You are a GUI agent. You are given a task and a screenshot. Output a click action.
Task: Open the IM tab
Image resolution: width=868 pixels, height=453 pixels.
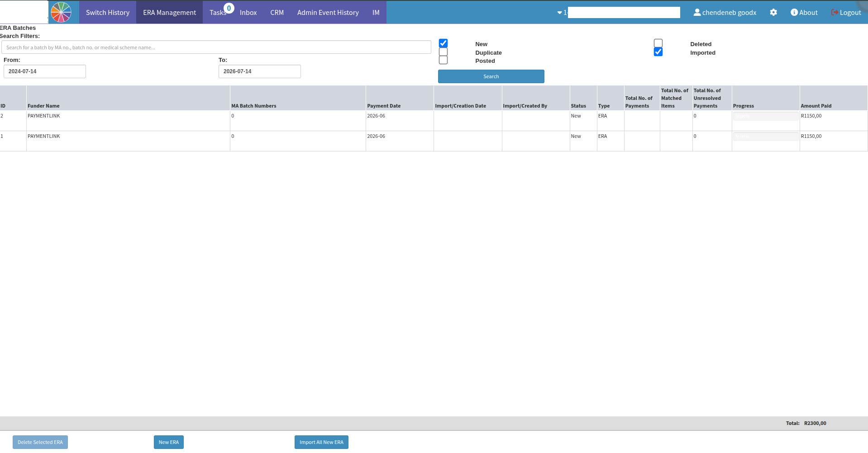point(376,12)
